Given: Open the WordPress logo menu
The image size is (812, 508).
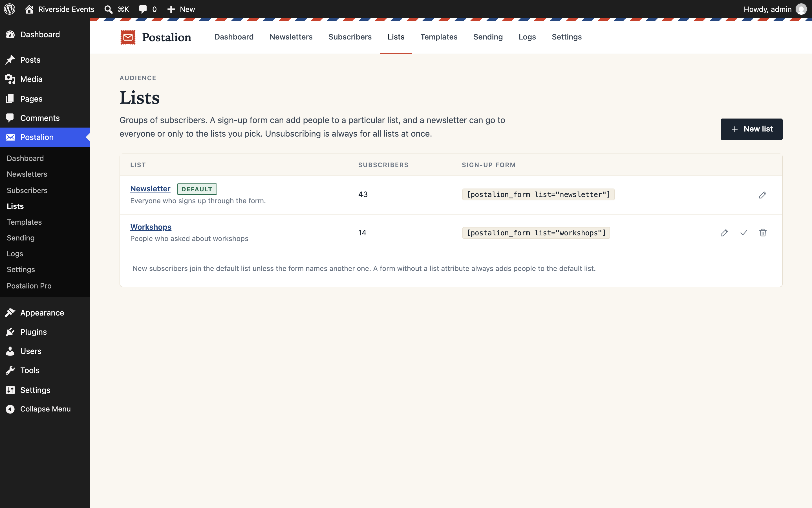Looking at the screenshot, I should coord(10,9).
